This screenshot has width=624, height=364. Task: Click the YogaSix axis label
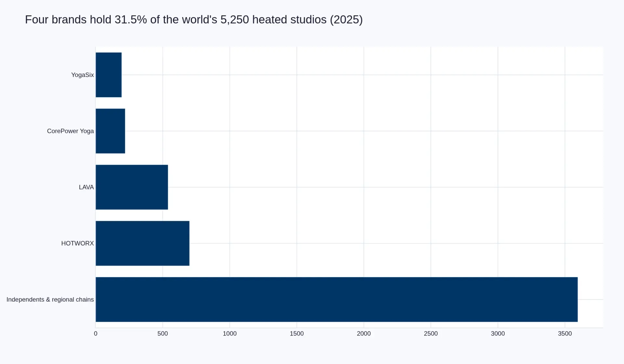(x=83, y=75)
